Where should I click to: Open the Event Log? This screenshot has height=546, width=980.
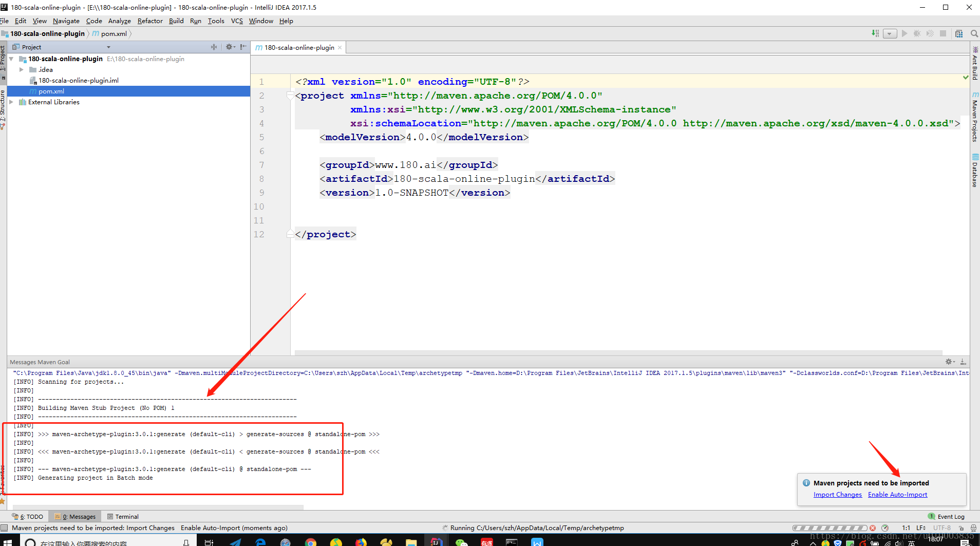point(946,517)
